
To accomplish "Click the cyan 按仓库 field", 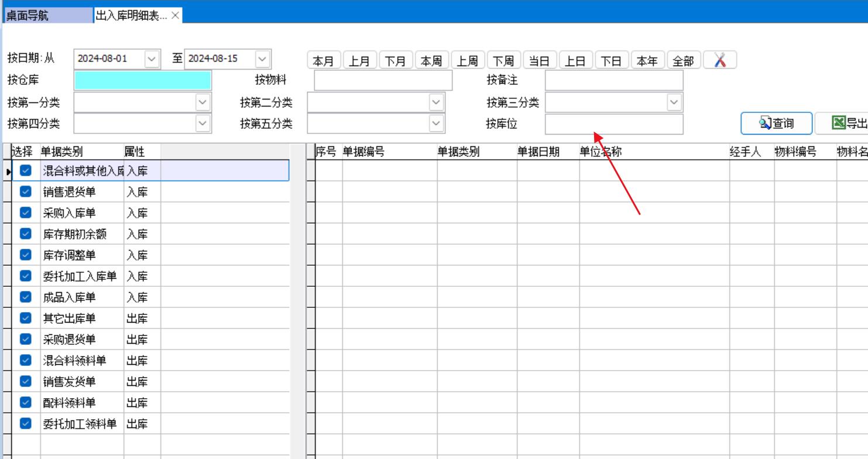I will click(x=142, y=80).
